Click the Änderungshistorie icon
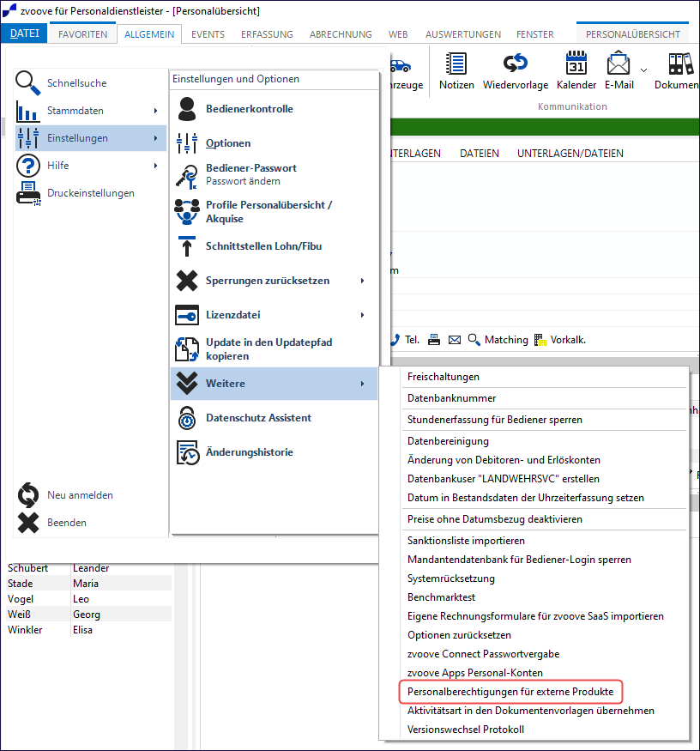 188,452
